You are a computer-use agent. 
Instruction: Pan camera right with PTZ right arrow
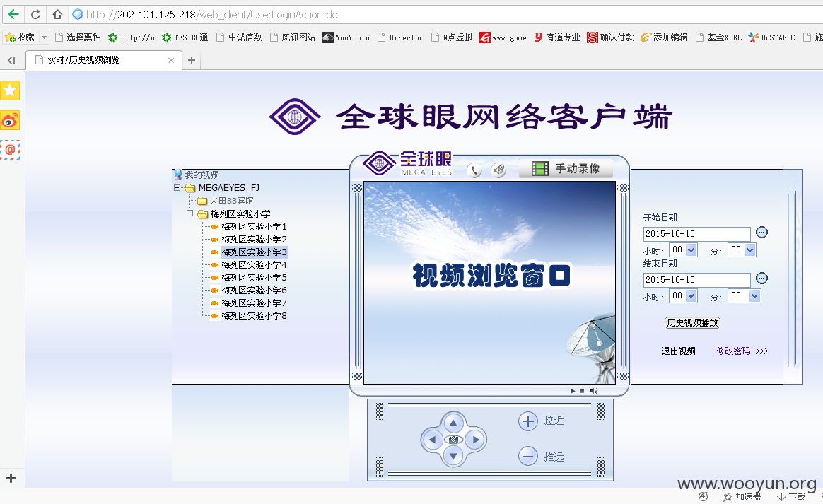[476, 440]
